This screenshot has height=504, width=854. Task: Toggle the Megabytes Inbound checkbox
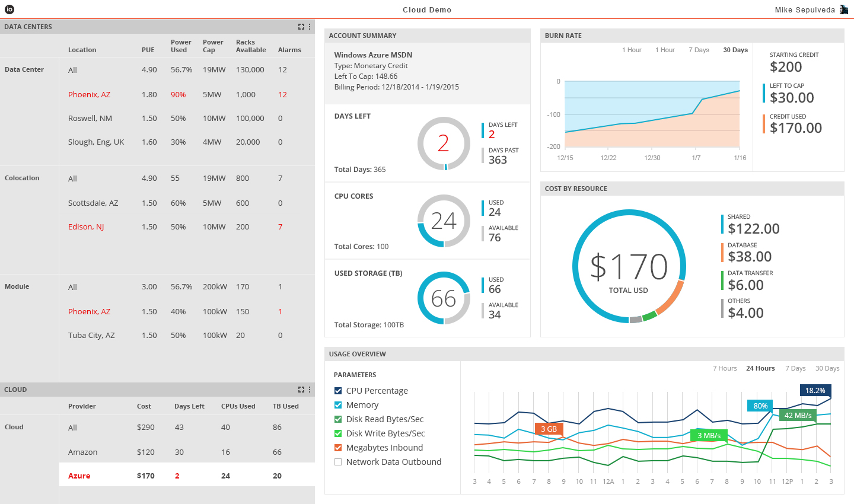click(338, 448)
